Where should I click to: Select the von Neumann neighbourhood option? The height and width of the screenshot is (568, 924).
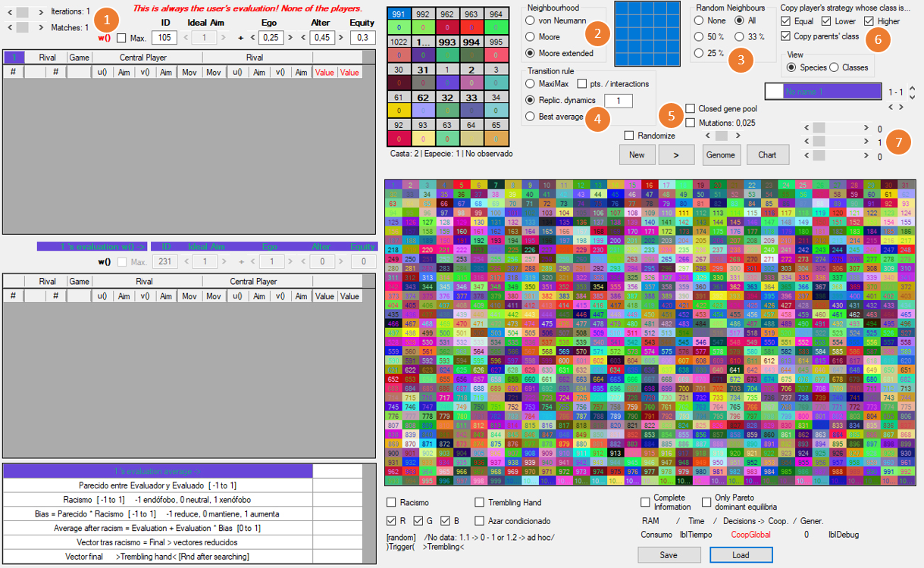coord(531,21)
